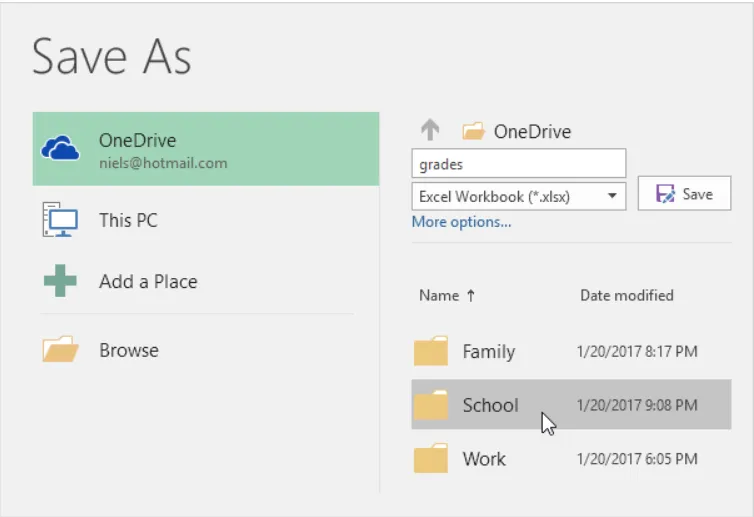Viewport: 754px width, 517px height.
Task: Click the Family folder icon
Action: (x=431, y=352)
